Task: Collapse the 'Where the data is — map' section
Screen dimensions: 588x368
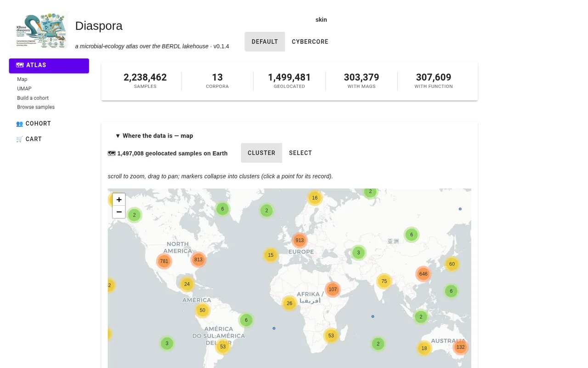Action: tap(154, 136)
